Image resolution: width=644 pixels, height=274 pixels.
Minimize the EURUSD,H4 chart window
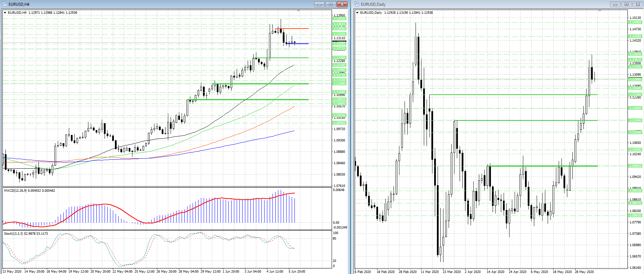[319, 4]
